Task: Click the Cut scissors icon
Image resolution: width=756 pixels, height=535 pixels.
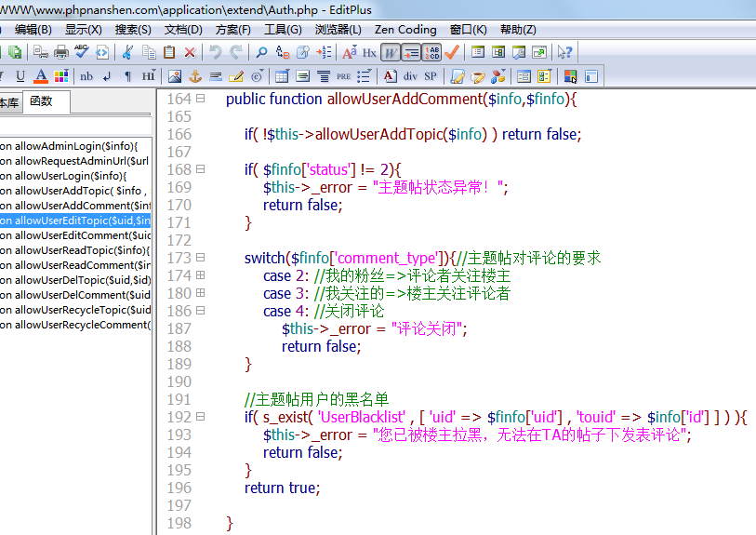Action: [x=127, y=52]
